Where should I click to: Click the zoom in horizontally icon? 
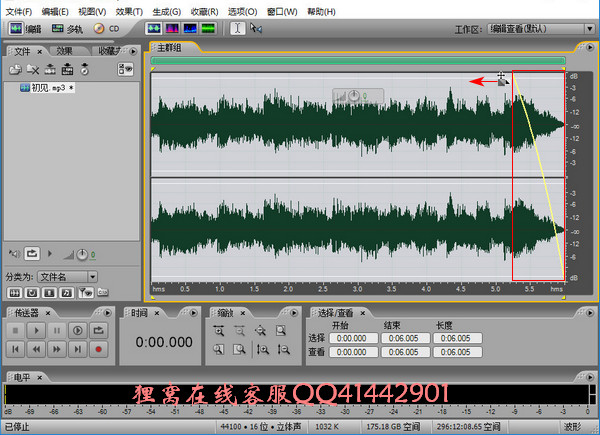[x=218, y=331]
